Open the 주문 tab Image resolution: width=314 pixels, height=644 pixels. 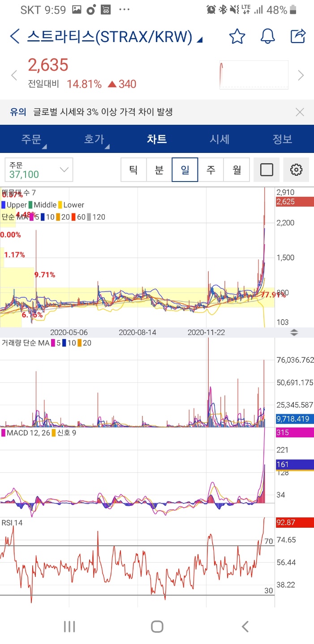(x=31, y=139)
